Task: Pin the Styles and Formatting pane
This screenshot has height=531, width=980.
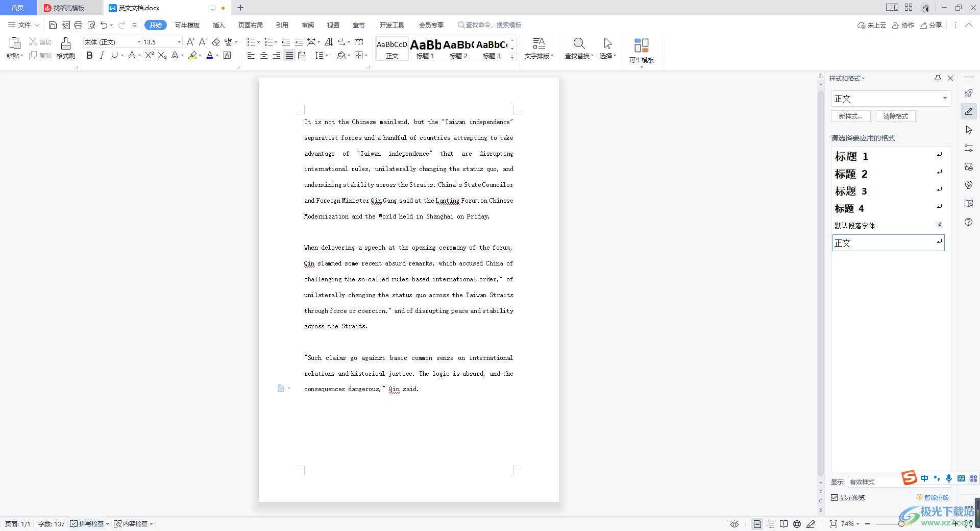Action: point(938,78)
